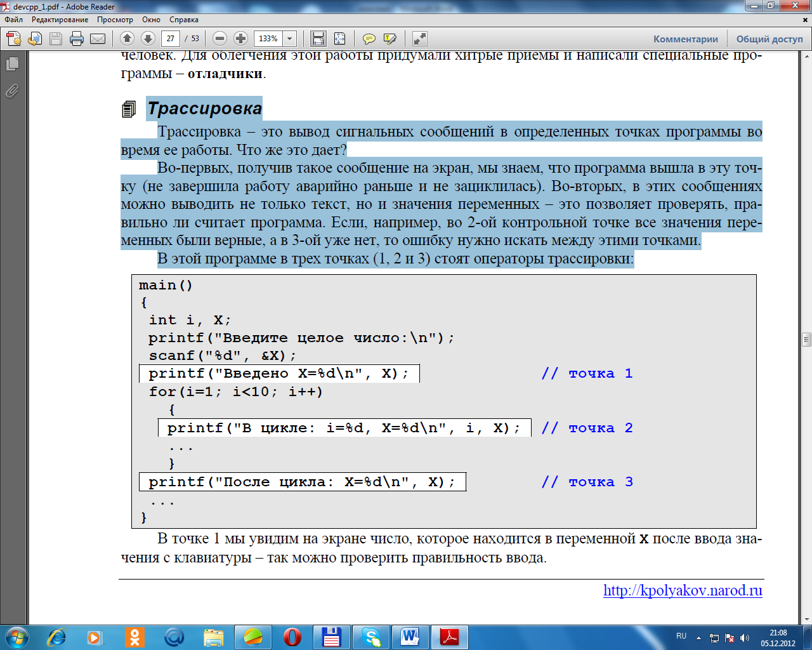The width and height of the screenshot is (812, 650).
Task: Go to previous page with up arrow
Action: [x=127, y=39]
